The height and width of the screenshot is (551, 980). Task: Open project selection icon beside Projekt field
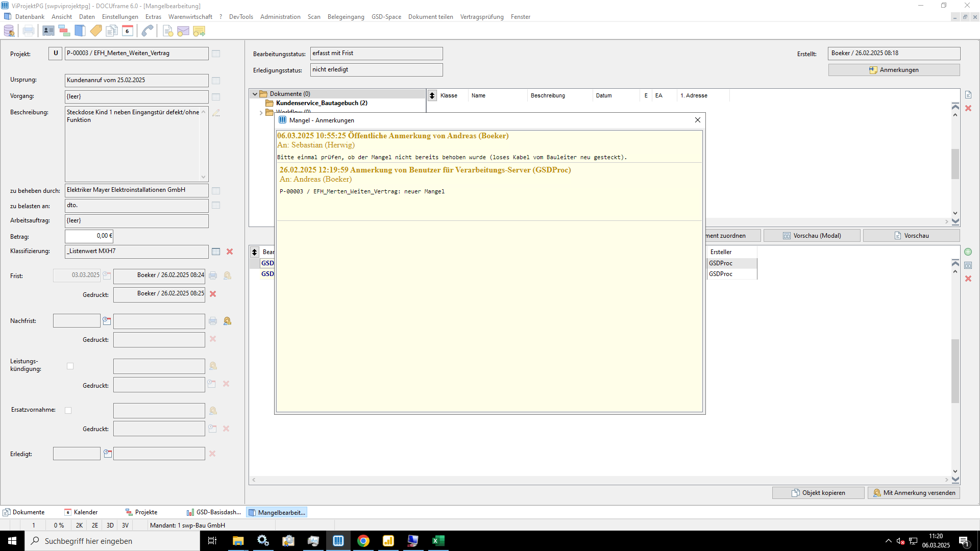pyautogui.click(x=216, y=54)
